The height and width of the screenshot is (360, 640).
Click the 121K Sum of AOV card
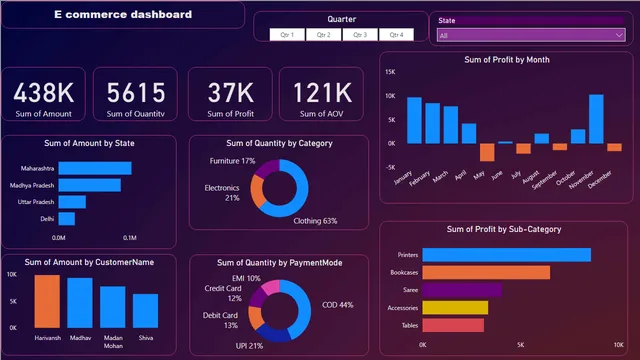321,94
